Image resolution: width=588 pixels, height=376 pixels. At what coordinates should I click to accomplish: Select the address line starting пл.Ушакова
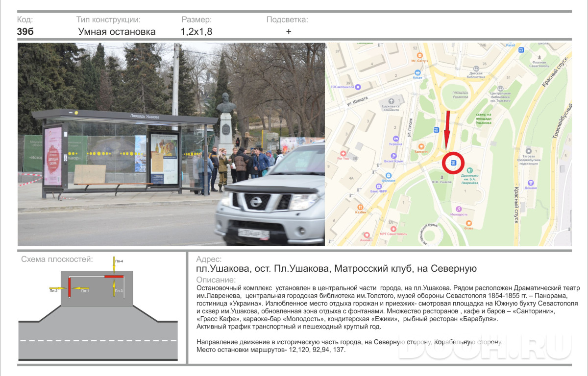pyautogui.click(x=336, y=269)
